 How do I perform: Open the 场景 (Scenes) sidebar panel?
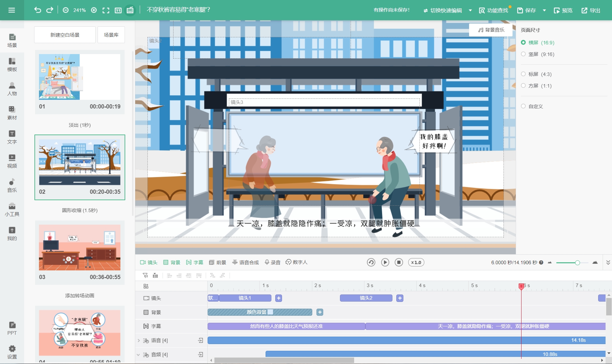click(x=12, y=41)
